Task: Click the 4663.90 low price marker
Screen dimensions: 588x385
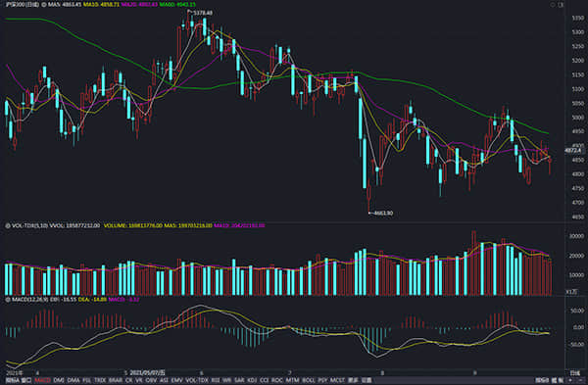Action: 383,213
